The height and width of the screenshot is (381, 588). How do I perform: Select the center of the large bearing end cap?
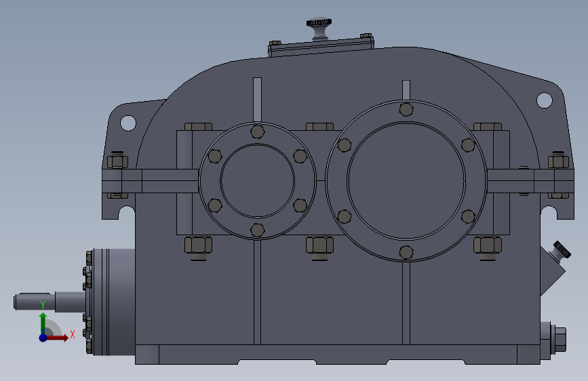click(x=406, y=181)
